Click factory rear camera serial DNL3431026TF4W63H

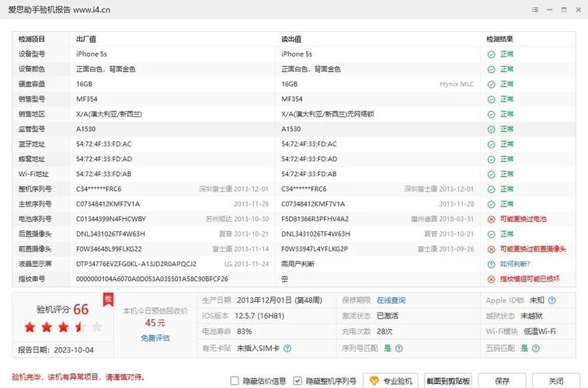point(110,234)
